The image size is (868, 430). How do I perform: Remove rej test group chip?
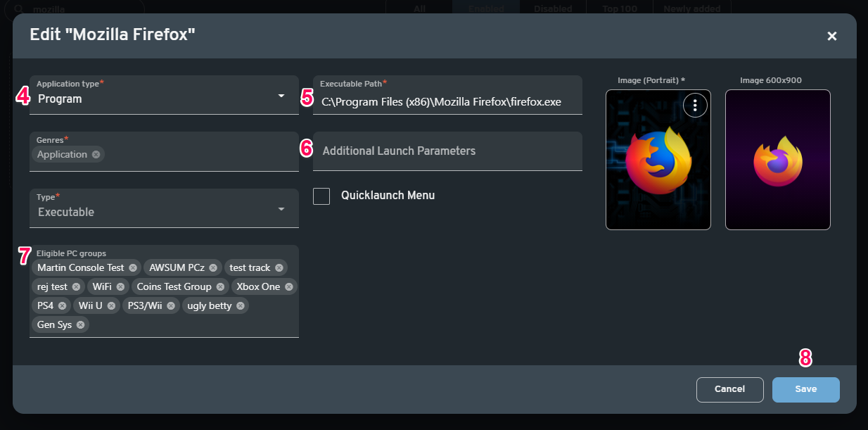[76, 286]
